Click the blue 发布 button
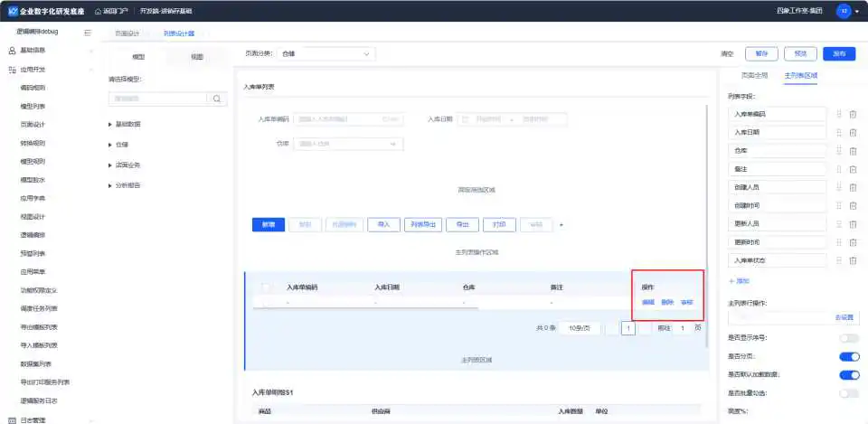 pyautogui.click(x=838, y=54)
